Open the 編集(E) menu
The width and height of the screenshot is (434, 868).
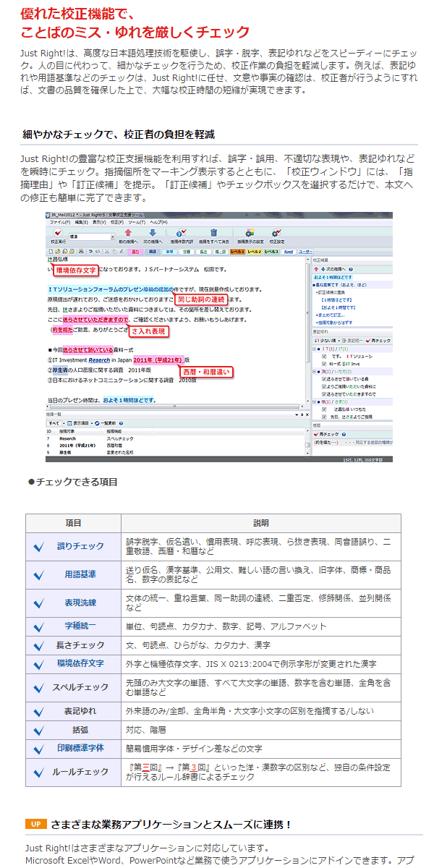[x=80, y=222]
